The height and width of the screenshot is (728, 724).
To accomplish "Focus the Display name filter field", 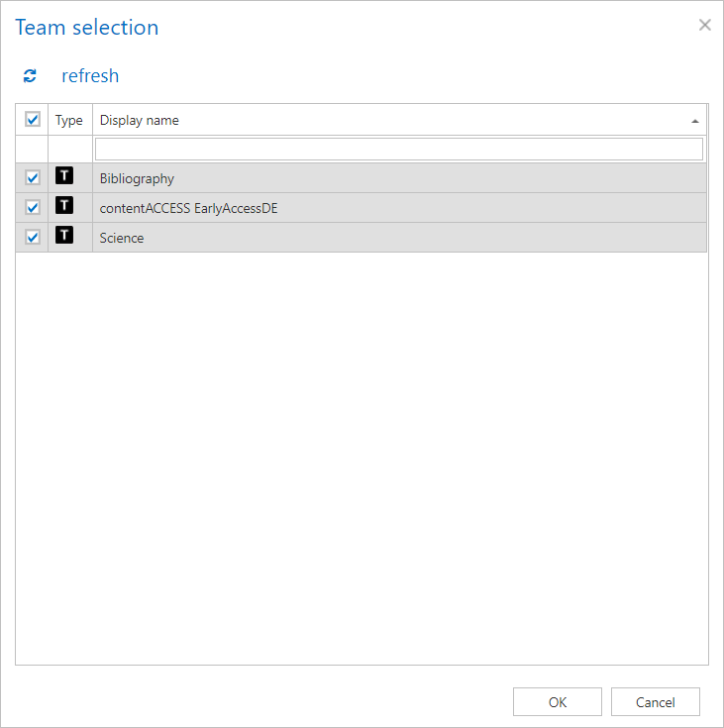I will click(x=398, y=149).
